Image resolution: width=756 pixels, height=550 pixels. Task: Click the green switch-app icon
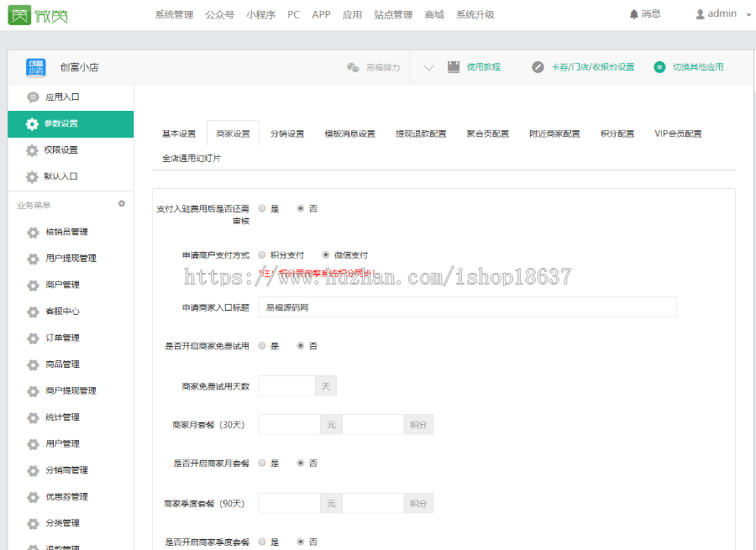pos(659,67)
